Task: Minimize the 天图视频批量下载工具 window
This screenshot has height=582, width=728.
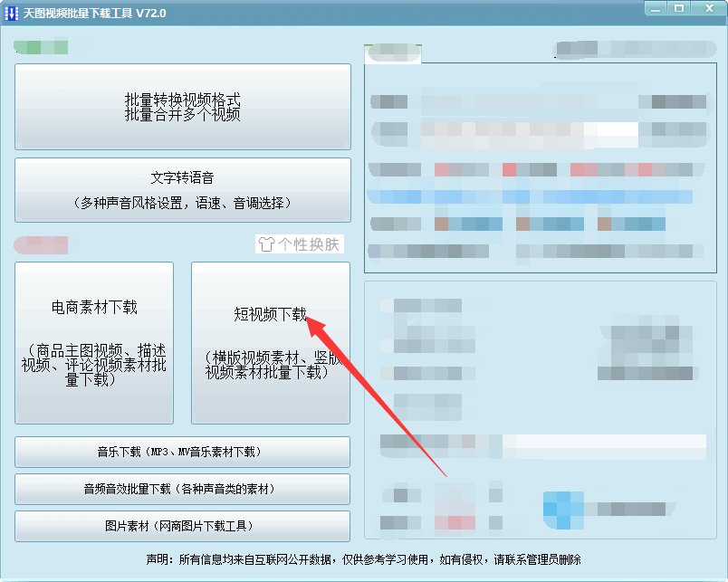Action: [x=656, y=8]
